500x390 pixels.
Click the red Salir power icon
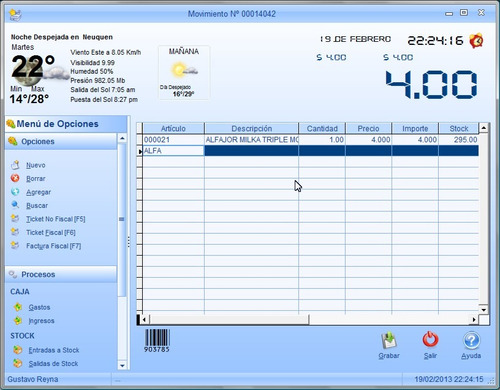coord(430,340)
